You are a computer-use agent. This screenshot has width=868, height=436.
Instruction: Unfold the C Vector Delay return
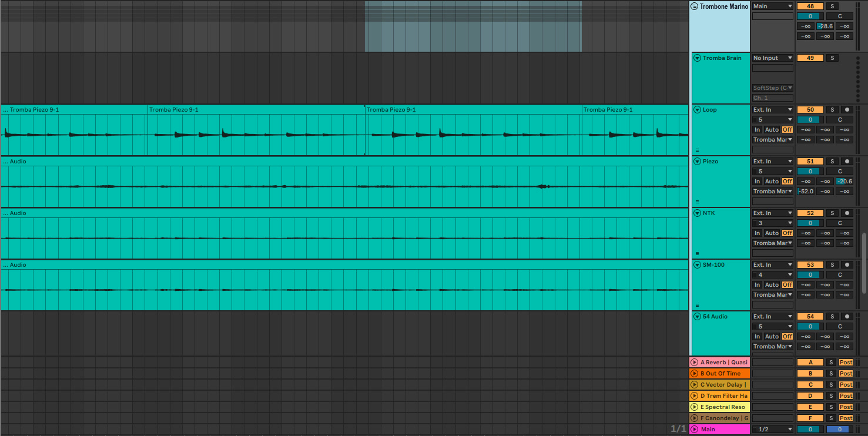point(695,385)
